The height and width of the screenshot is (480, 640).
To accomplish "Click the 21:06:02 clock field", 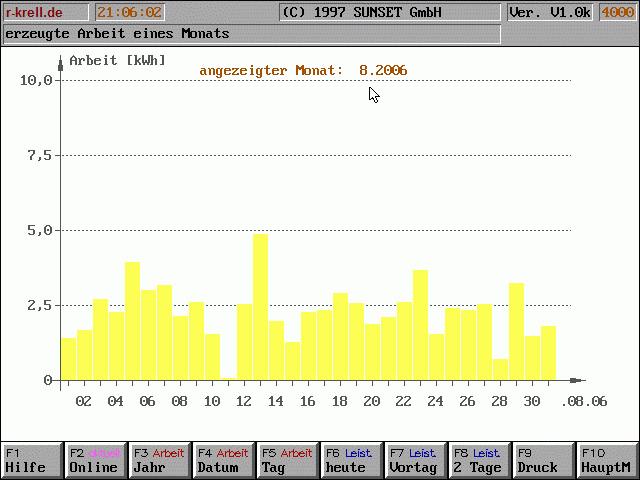I will 129,13.
